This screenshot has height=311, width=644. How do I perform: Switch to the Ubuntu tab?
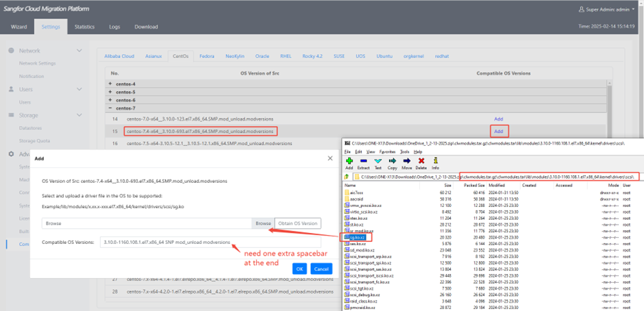click(x=384, y=56)
